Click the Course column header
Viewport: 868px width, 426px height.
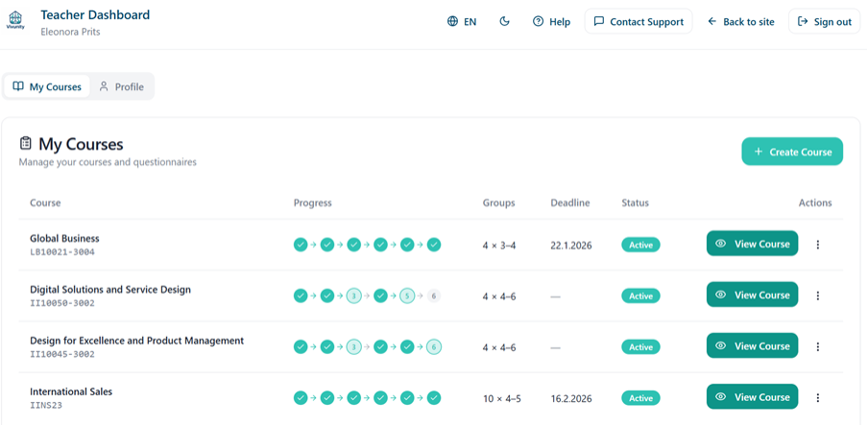[45, 203]
